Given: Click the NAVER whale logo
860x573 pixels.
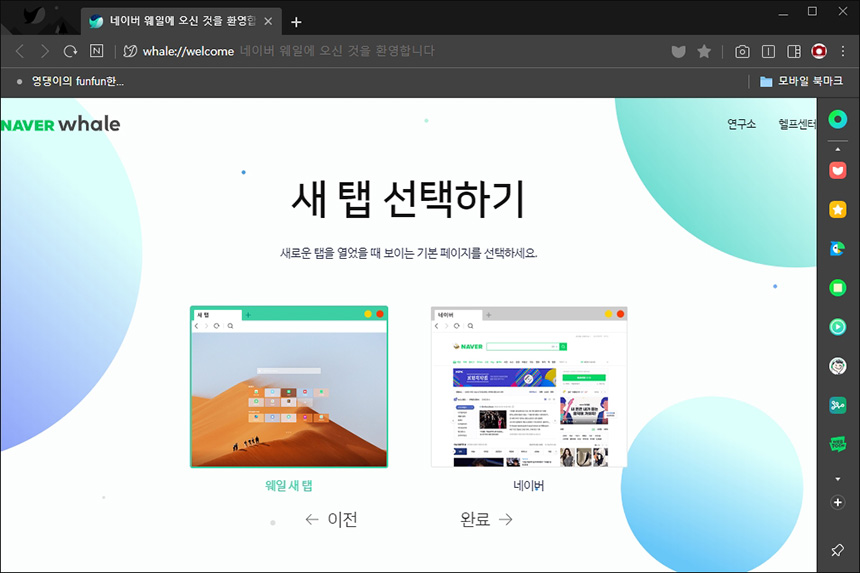Looking at the screenshot, I should [60, 124].
